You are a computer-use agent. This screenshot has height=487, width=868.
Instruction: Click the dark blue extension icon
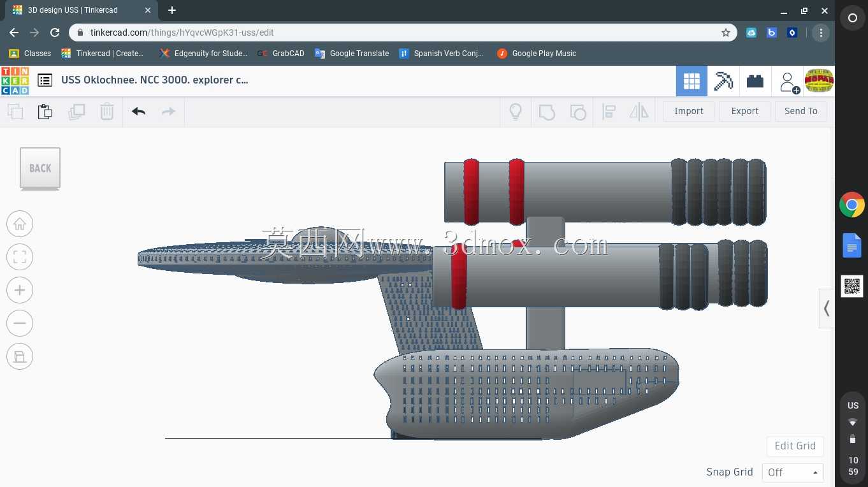click(792, 33)
